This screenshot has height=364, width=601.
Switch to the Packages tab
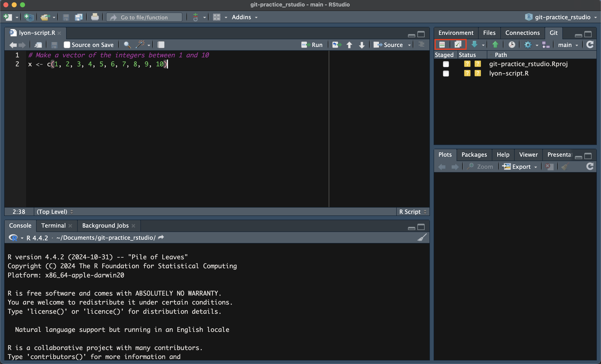point(474,155)
